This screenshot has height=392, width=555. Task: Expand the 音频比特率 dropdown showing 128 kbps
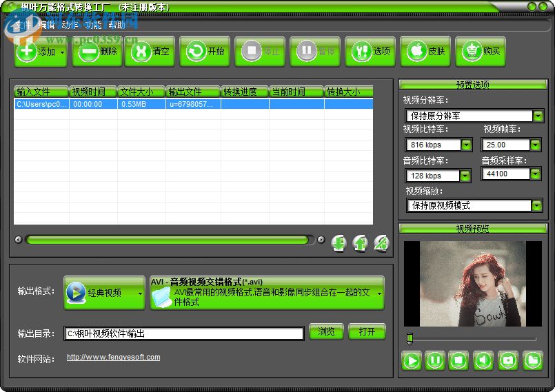point(465,176)
